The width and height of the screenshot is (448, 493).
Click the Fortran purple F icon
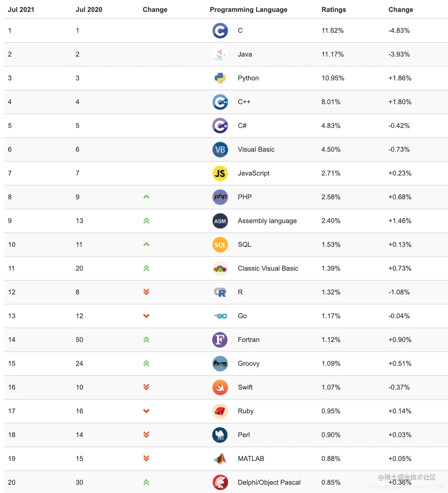click(220, 340)
